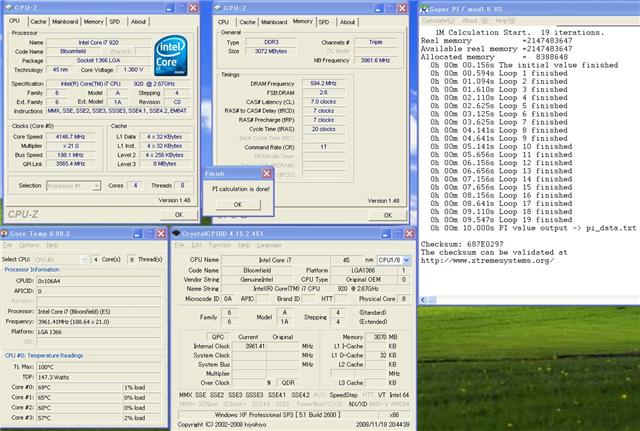Click the Processor Information heading in Core Temp
Viewport: 640px width, 431px height.
pyautogui.click(x=32, y=270)
